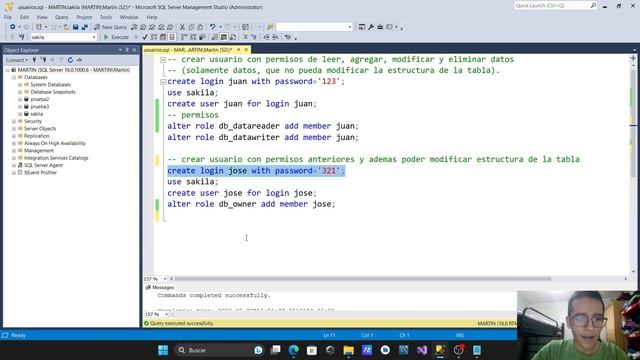Select the Always On High Availability item
This screenshot has width=640, height=360.
(55, 143)
